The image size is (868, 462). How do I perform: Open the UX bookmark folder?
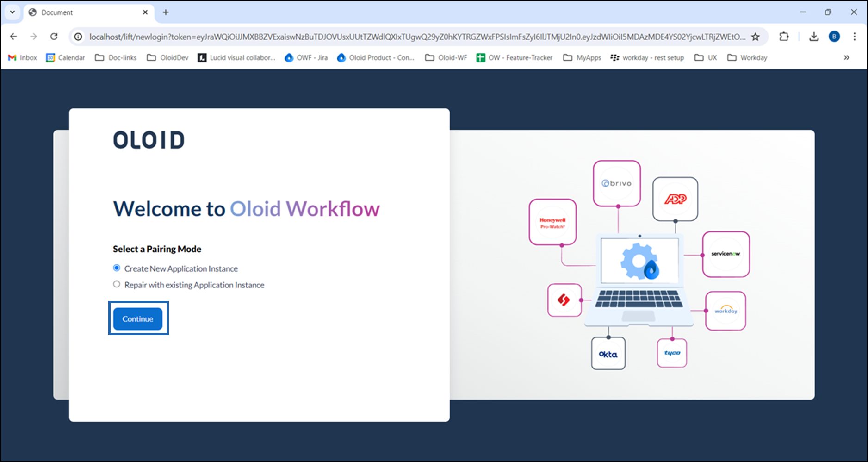pos(706,57)
